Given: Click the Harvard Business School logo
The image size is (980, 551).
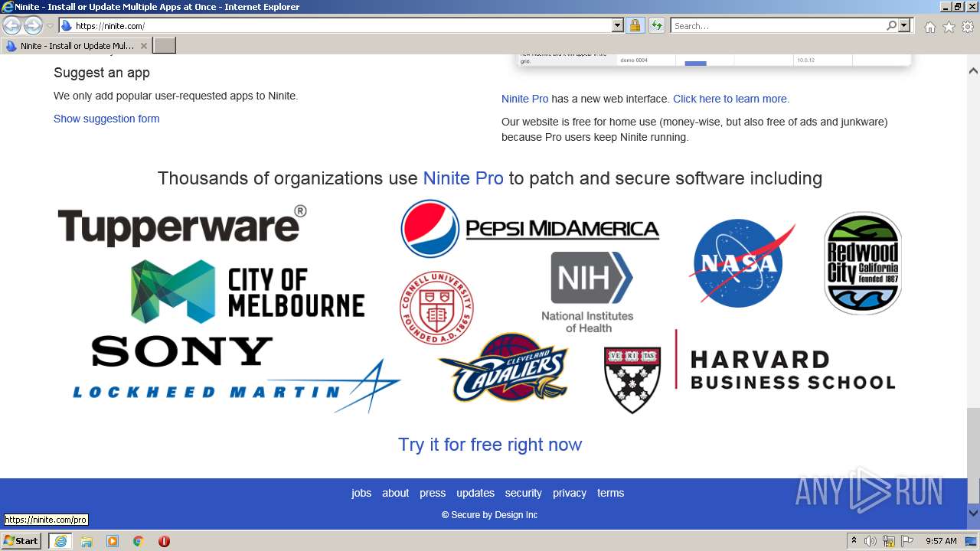Looking at the screenshot, I should [x=750, y=371].
